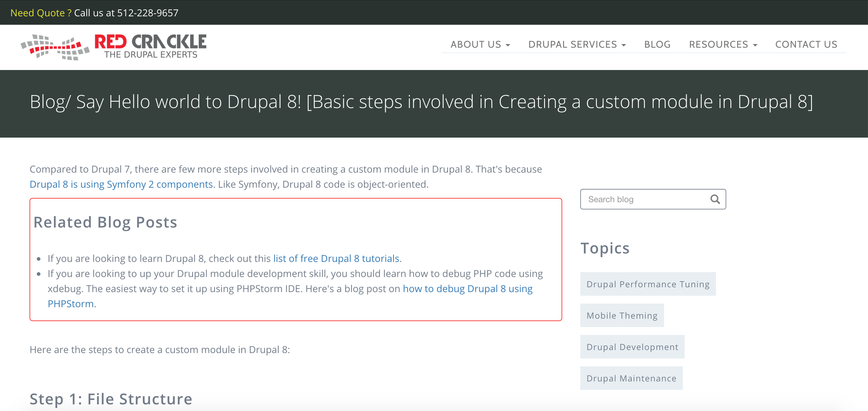Click the Red Crackle checkered logo icon

(55, 47)
